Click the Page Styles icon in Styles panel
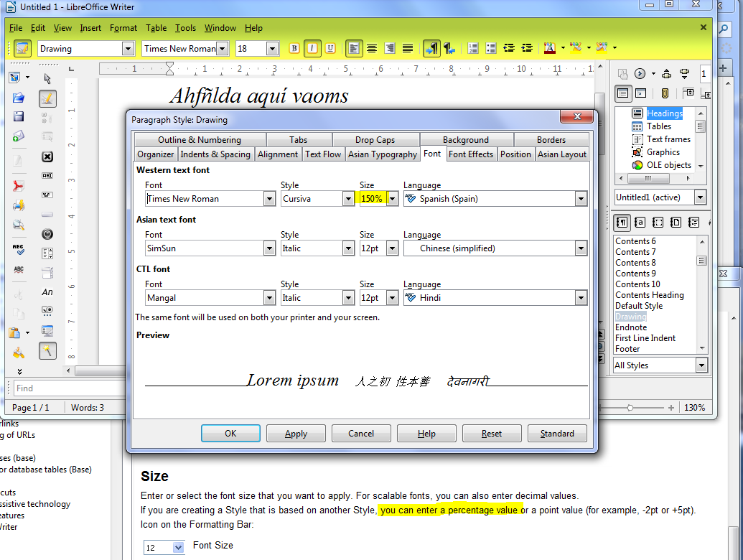The height and width of the screenshot is (560, 743). pos(676,223)
